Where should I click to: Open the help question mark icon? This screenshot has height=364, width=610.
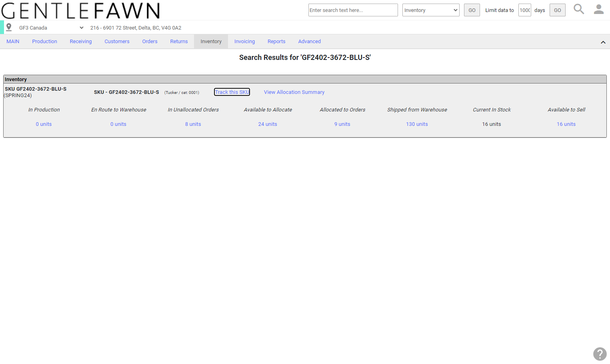click(600, 354)
